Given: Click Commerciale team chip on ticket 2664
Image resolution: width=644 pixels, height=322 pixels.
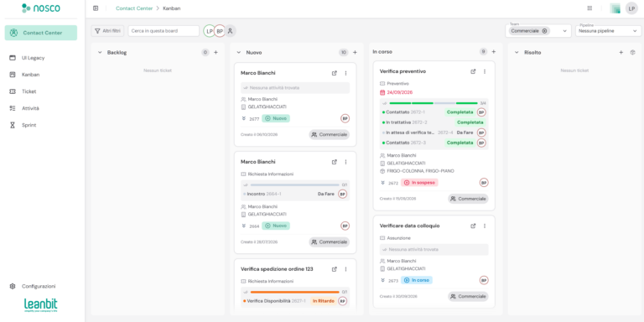Looking at the screenshot, I should point(330,241).
